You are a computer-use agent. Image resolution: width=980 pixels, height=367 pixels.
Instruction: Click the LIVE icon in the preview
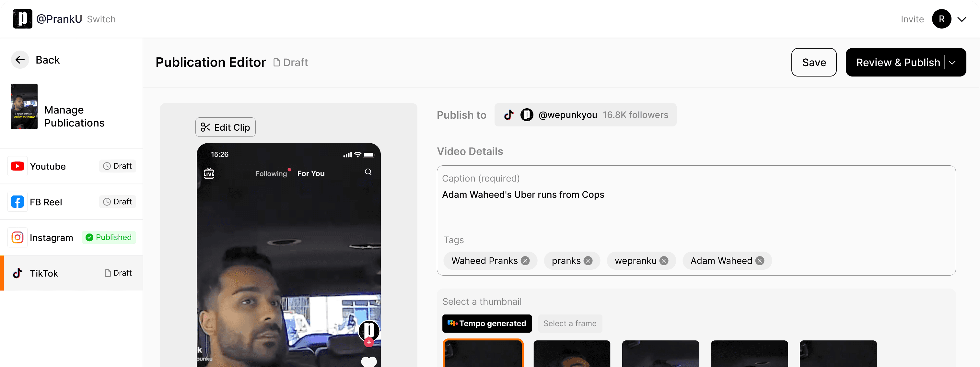pyautogui.click(x=209, y=173)
